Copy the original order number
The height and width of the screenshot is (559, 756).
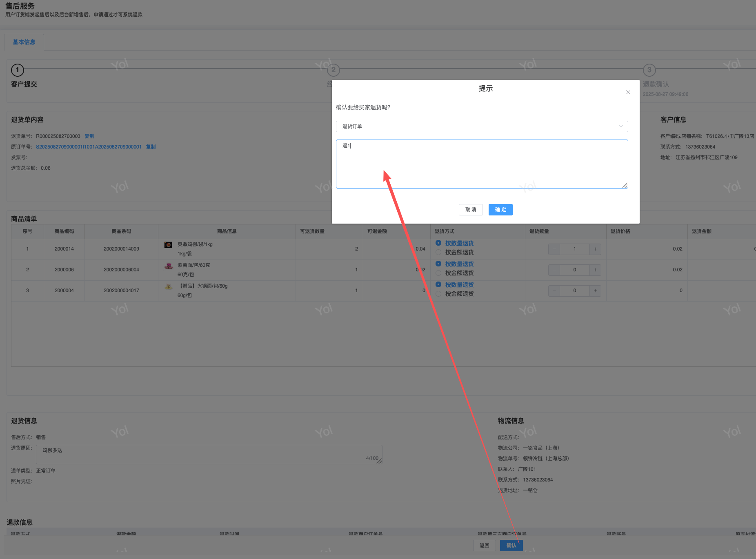[x=151, y=147]
